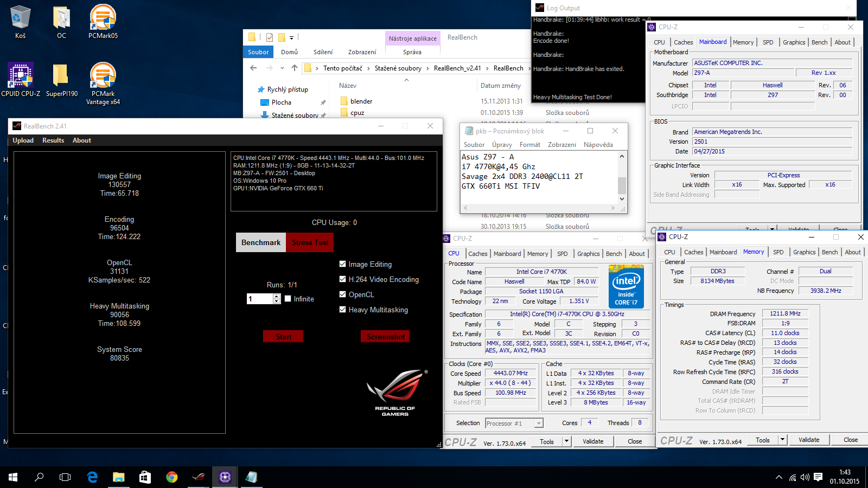
Task: Uncheck Heavy Multitasking checkbox
Action: pyautogui.click(x=342, y=310)
